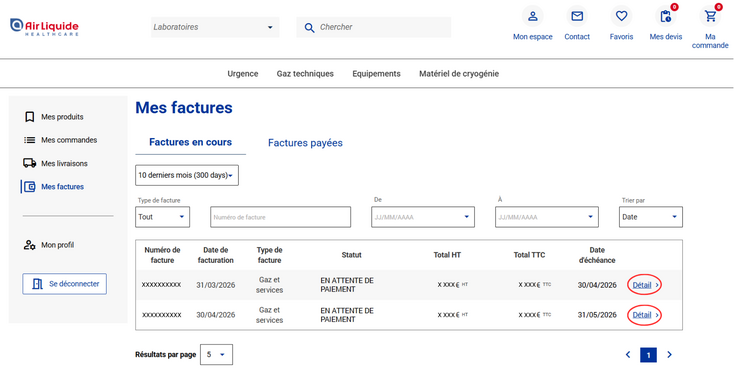Open the Type de facture Tout dropdown
This screenshot has width=735, height=374.
163,217
